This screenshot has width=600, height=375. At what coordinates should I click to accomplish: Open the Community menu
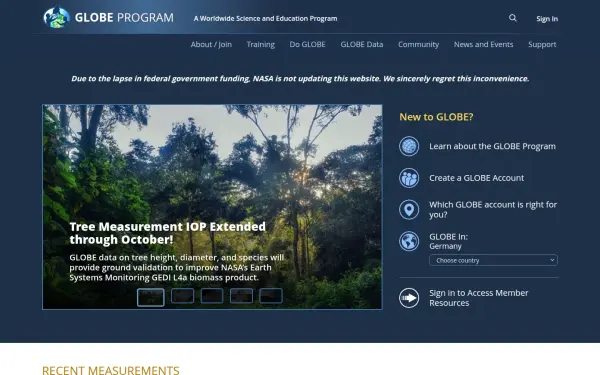418,44
